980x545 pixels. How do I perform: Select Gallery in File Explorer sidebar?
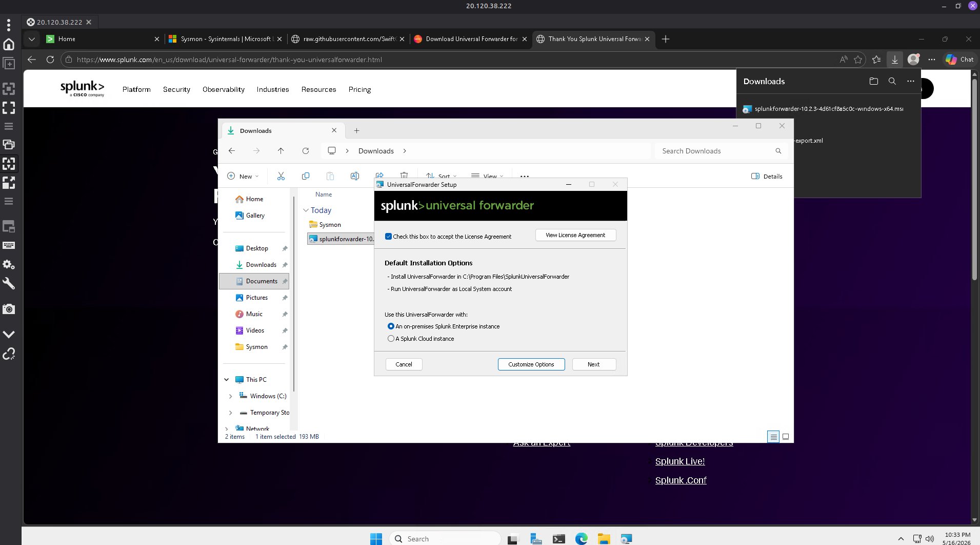tap(254, 216)
